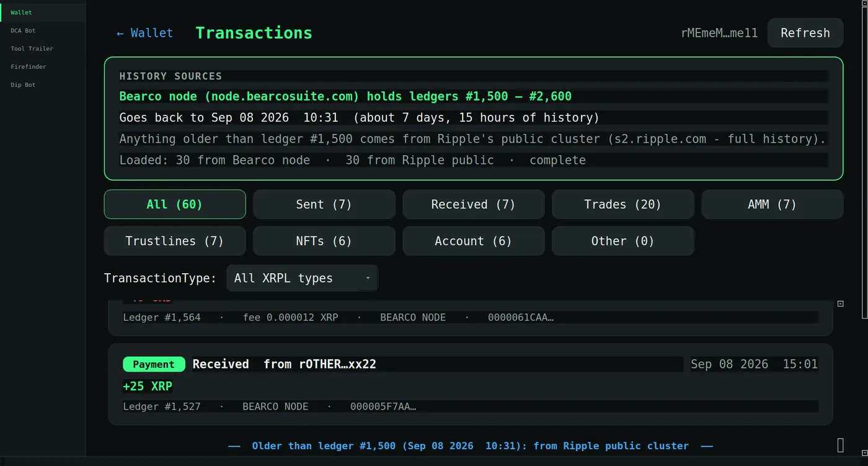Viewport: 868px width, 466px height.
Task: Open DCA Bot from the sidebar
Action: coord(43,30)
